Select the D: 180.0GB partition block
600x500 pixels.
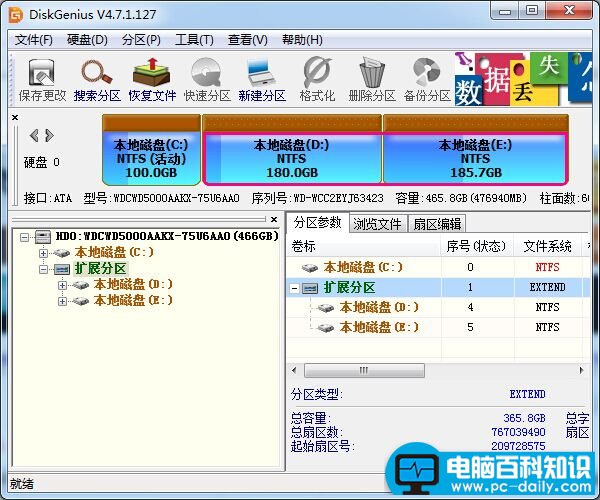292,150
